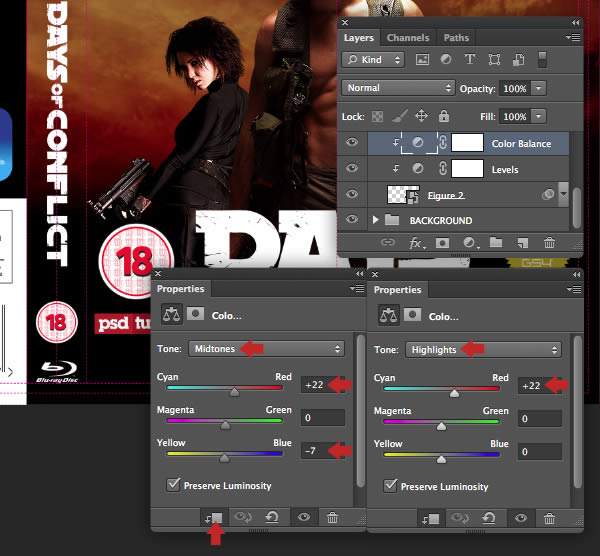Click the smart object filter icon
The height and width of the screenshot is (556, 600).
tap(518, 59)
